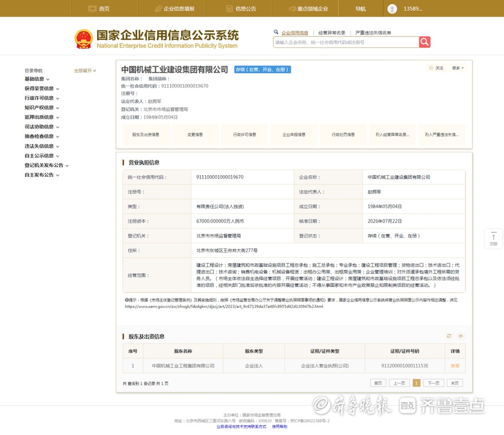This screenshot has width=504, height=435.
Task: Open the 首页 top menu item
Action: pyautogui.click(x=104, y=9)
